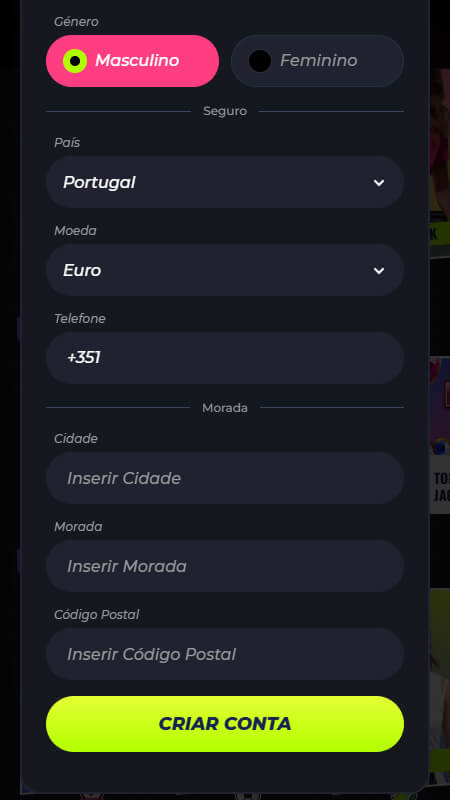Image resolution: width=450 pixels, height=800 pixels.
Task: Expand the País chevron arrow
Action: pos(379,183)
